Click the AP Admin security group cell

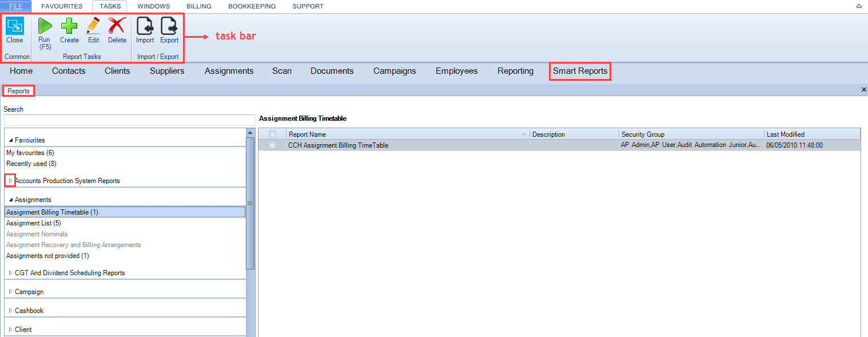pos(691,145)
